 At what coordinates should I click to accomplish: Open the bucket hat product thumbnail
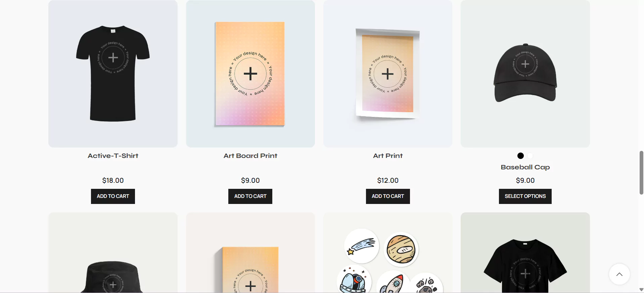[x=113, y=253]
